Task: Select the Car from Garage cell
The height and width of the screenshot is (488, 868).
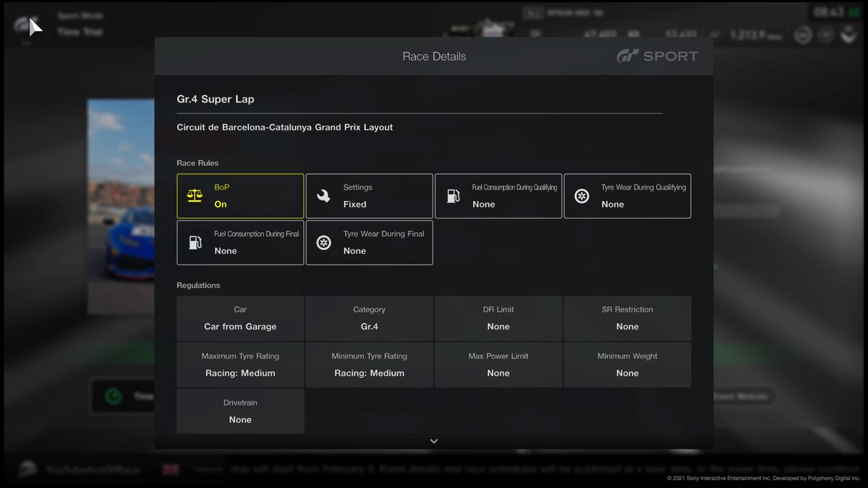Action: coord(240,318)
